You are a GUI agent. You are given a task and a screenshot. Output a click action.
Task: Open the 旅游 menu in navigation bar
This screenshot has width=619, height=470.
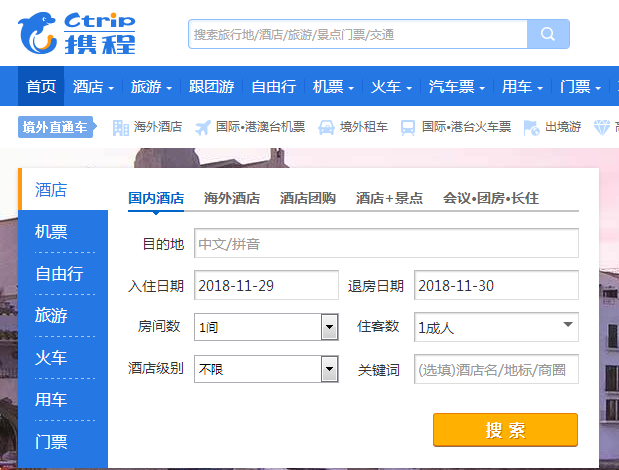pyautogui.click(x=152, y=86)
